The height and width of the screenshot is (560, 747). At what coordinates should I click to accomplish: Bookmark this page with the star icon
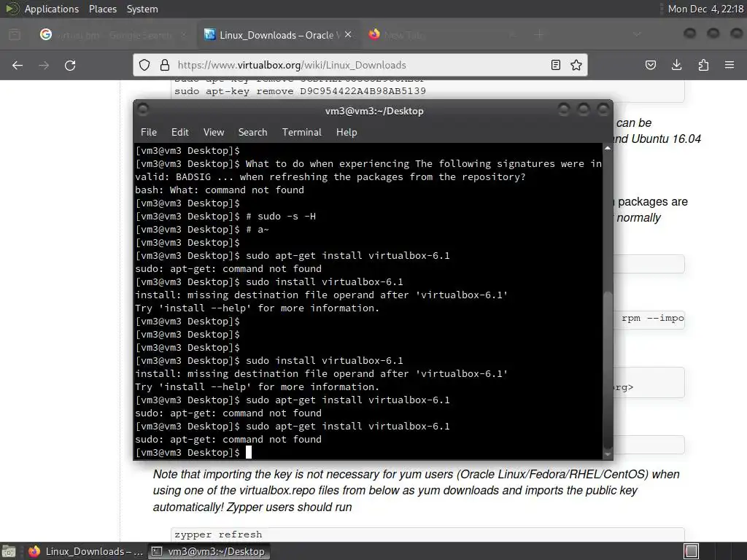pyautogui.click(x=576, y=65)
